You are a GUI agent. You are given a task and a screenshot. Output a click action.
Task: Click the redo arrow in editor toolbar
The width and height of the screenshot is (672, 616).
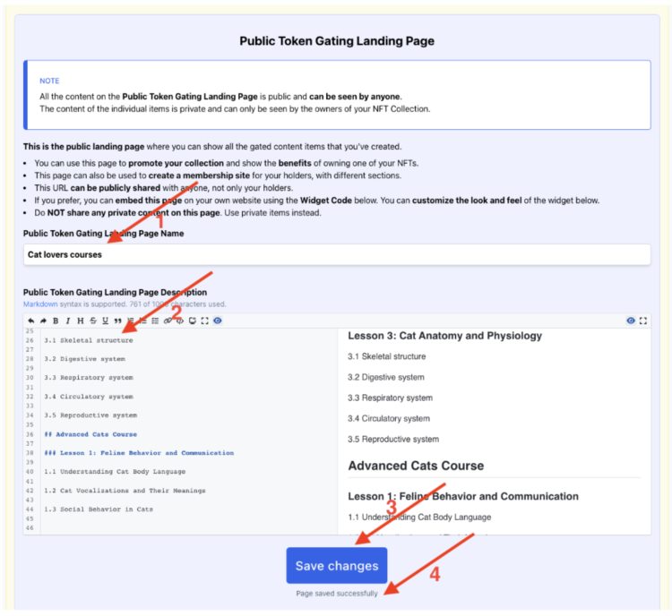coord(43,321)
